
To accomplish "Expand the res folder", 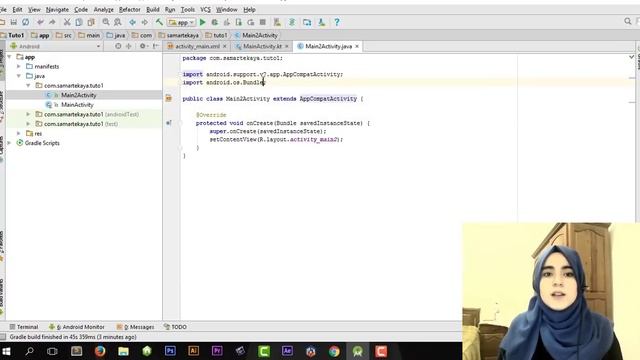I will [19, 133].
